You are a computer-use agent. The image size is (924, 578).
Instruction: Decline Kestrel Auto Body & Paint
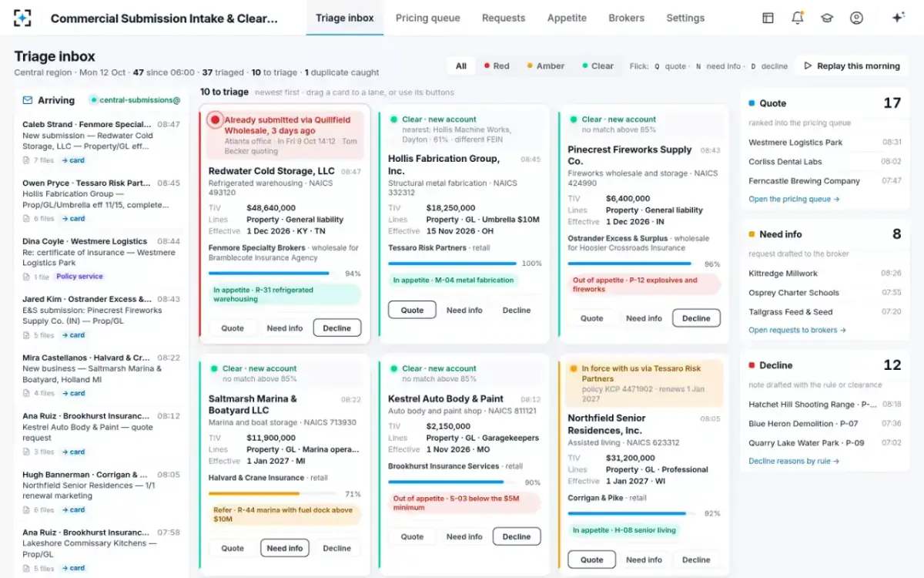[x=517, y=536]
